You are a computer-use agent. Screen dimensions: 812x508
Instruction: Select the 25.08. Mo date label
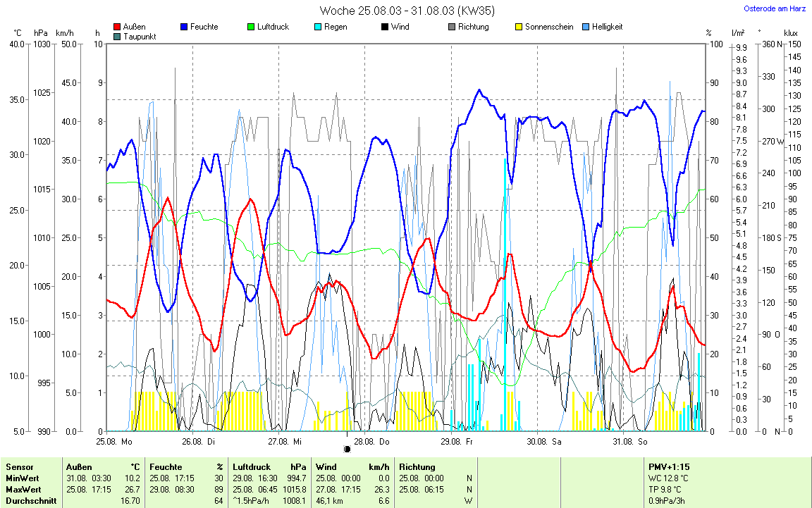[x=114, y=442]
